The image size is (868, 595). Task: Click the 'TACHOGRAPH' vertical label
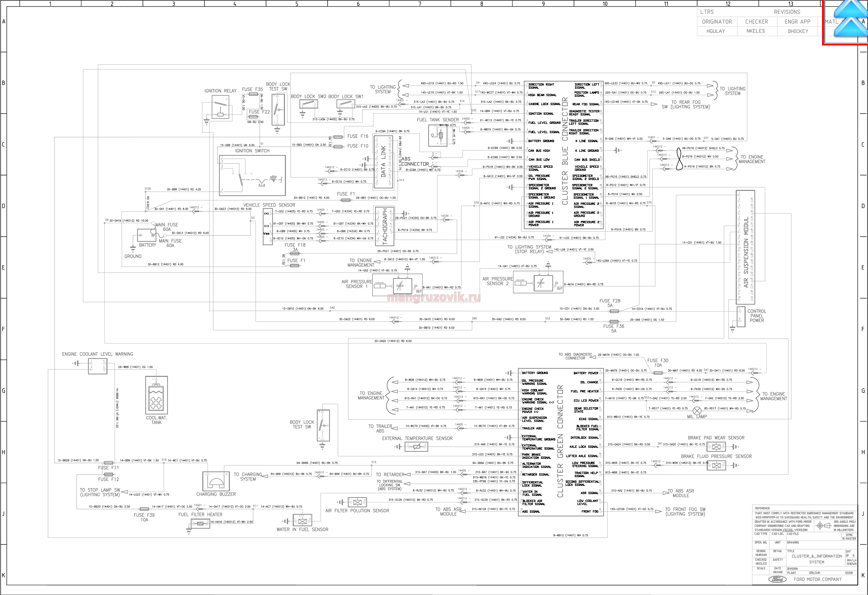pos(385,226)
